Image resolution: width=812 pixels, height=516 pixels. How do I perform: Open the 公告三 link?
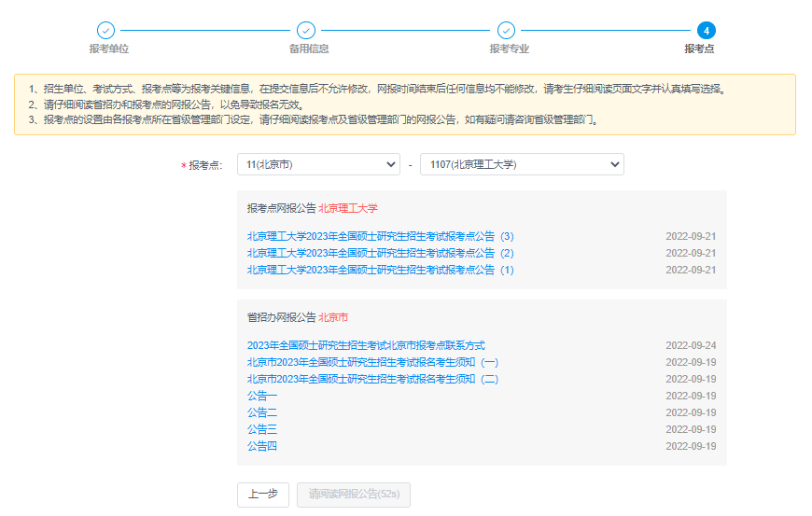click(x=262, y=429)
